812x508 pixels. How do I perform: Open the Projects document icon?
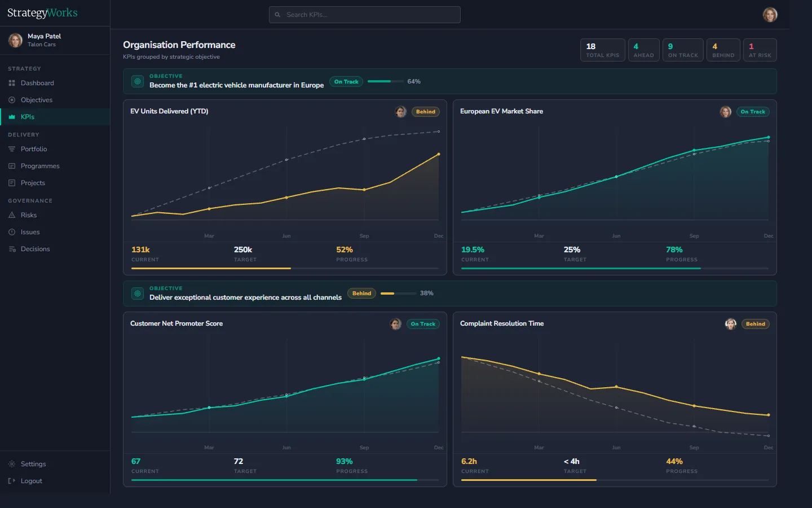[x=12, y=182]
